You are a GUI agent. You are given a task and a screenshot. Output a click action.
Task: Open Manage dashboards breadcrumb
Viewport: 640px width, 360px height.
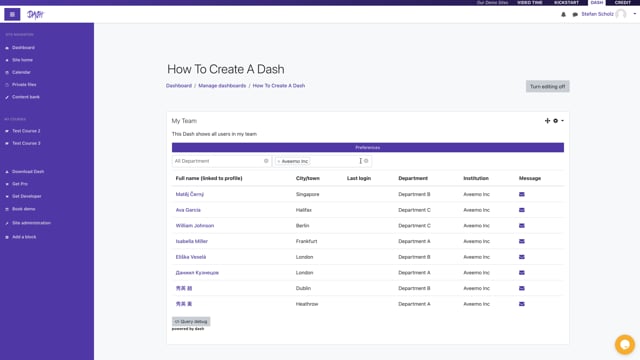point(222,86)
